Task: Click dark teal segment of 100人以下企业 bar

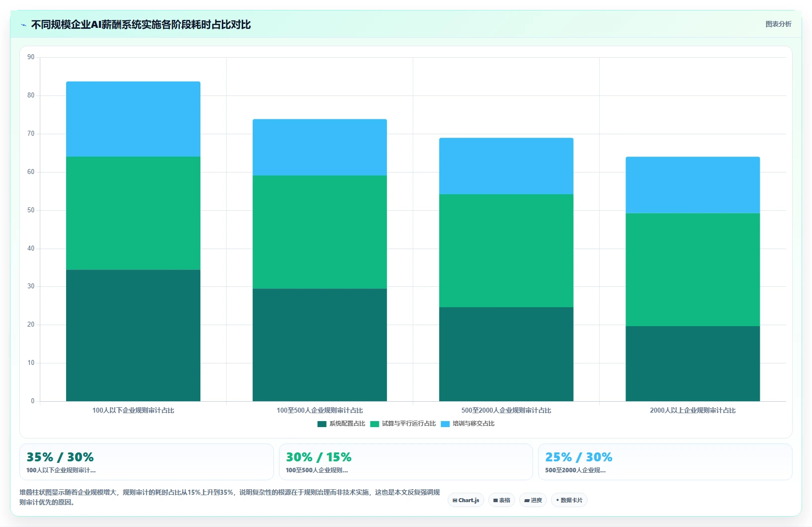Action: pyautogui.click(x=133, y=336)
